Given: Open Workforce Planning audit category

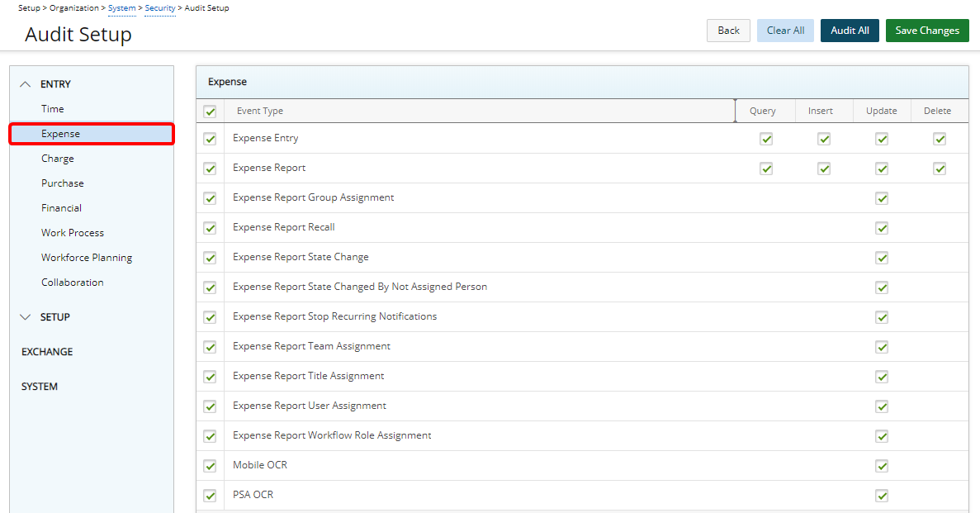Looking at the screenshot, I should pyautogui.click(x=87, y=258).
